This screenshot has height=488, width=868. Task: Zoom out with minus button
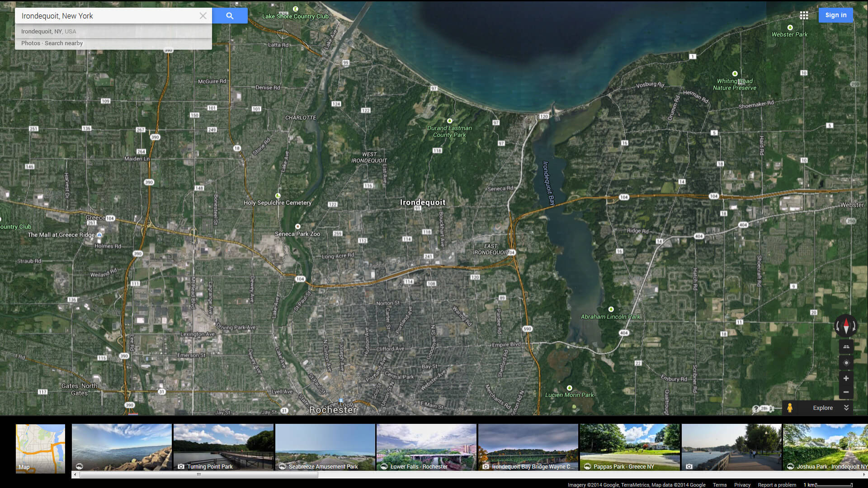(x=846, y=392)
